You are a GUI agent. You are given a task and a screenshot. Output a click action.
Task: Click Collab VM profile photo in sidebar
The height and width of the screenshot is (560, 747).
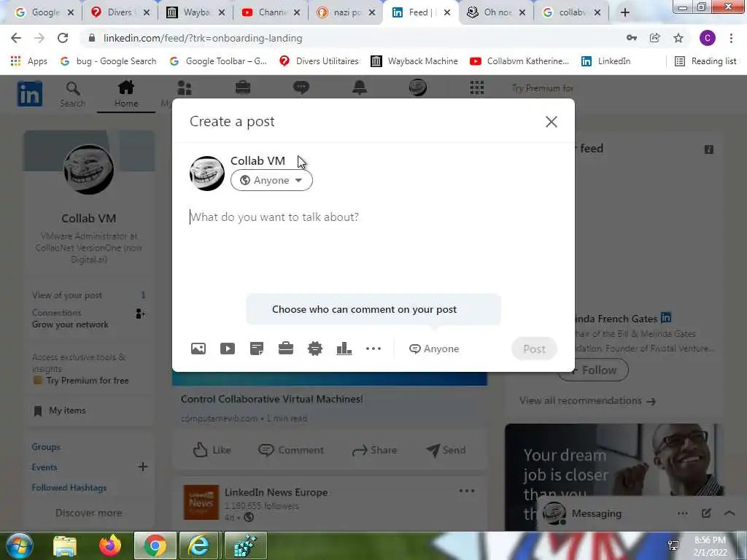88,169
